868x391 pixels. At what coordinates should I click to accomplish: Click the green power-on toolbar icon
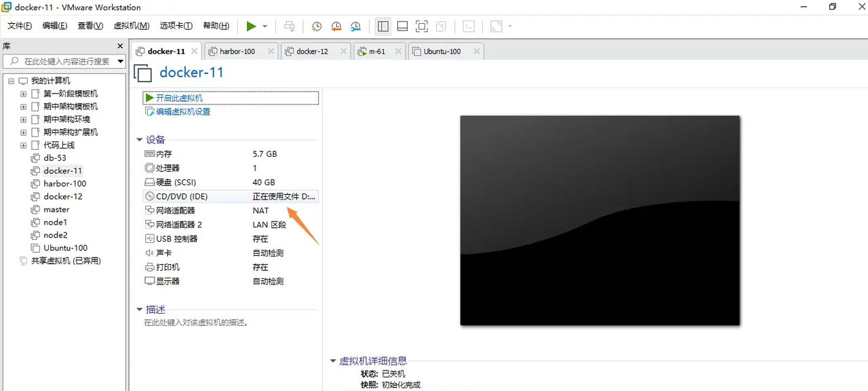coord(250,26)
